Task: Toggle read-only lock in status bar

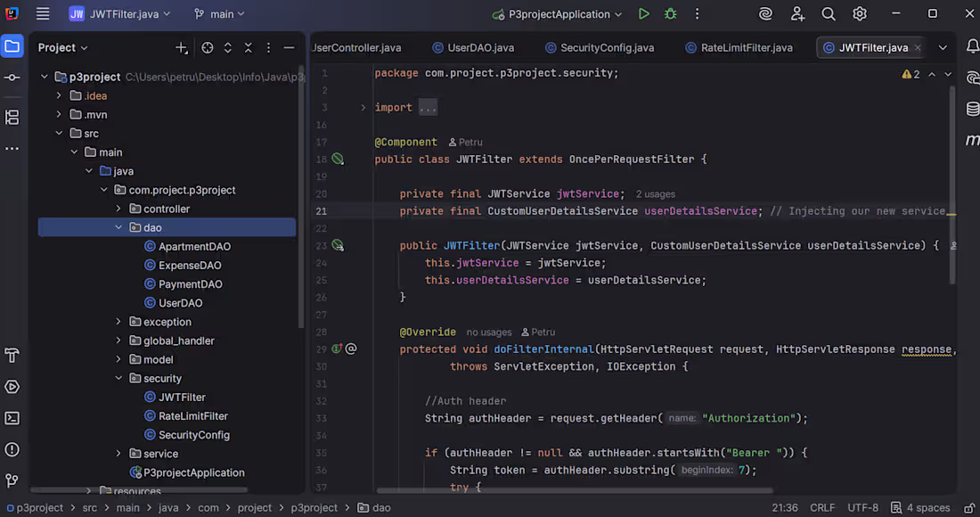Action: point(968,507)
